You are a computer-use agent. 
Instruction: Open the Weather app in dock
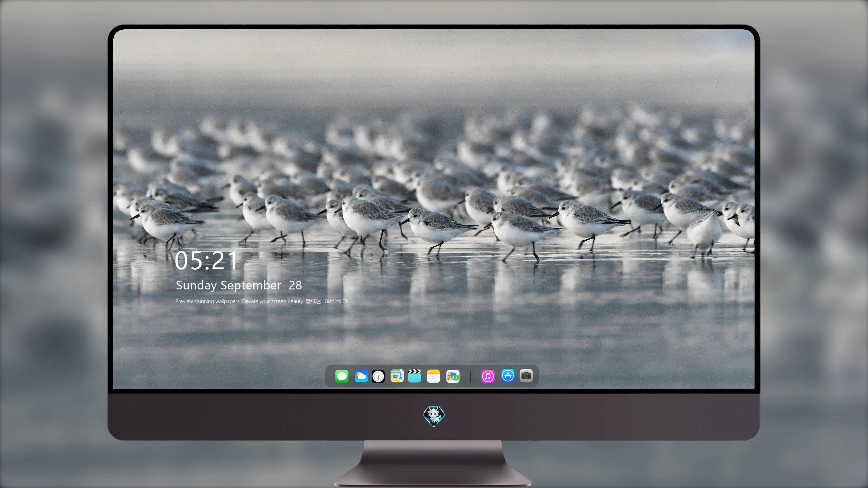pos(361,376)
